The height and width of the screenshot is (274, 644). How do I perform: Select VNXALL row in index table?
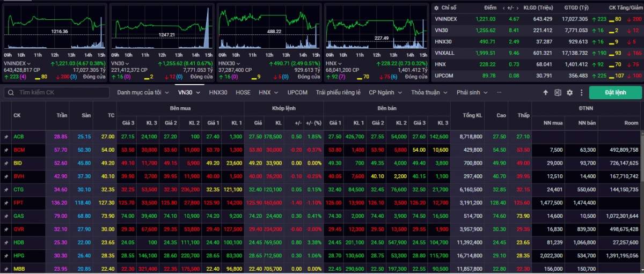(537, 53)
